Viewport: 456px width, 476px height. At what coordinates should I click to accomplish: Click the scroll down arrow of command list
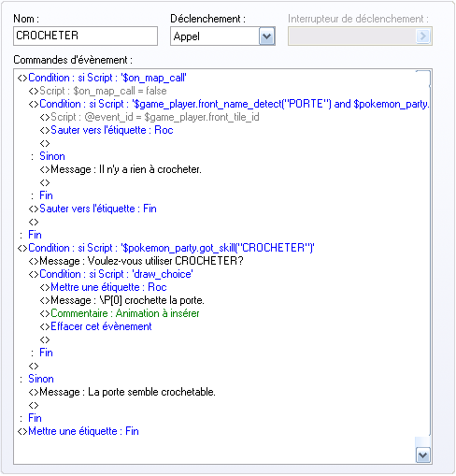pos(423,455)
